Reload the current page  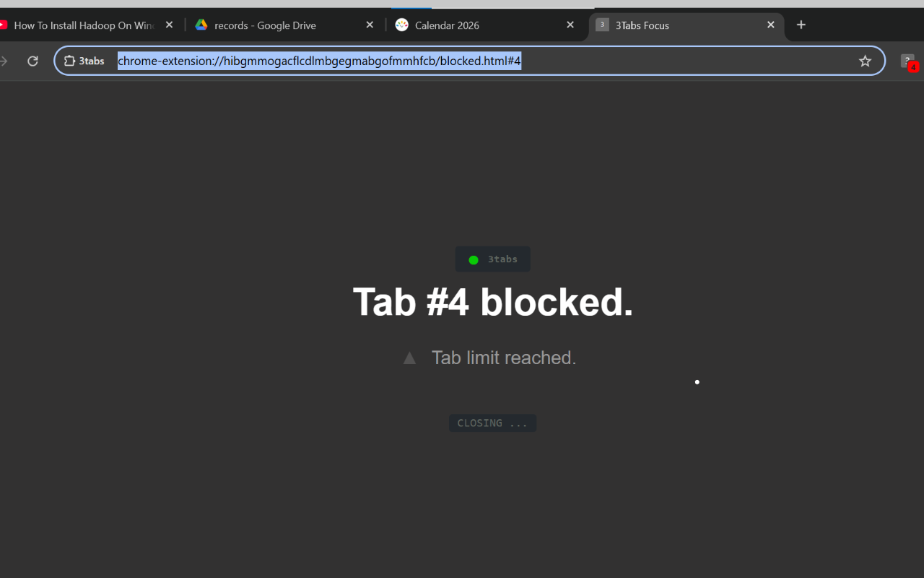point(32,61)
